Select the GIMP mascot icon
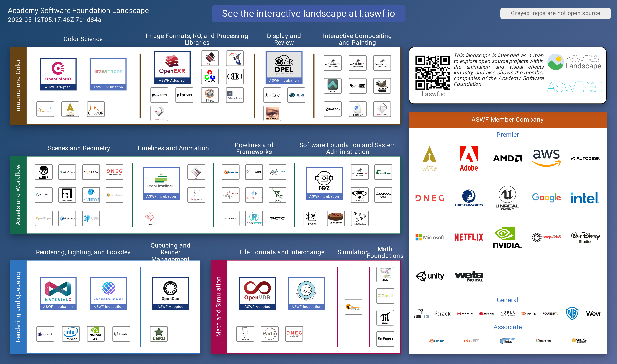Viewport: 617px width, 364px height. [x=382, y=86]
